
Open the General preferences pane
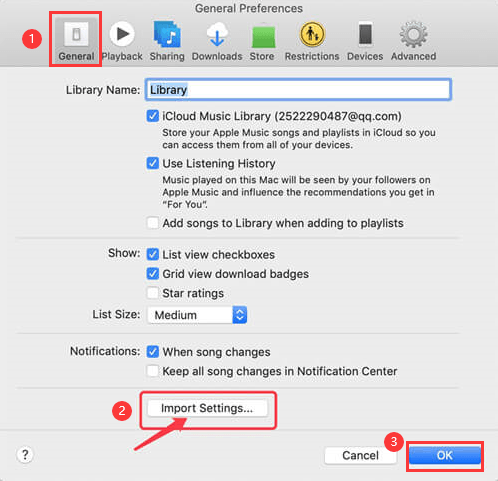(x=76, y=39)
